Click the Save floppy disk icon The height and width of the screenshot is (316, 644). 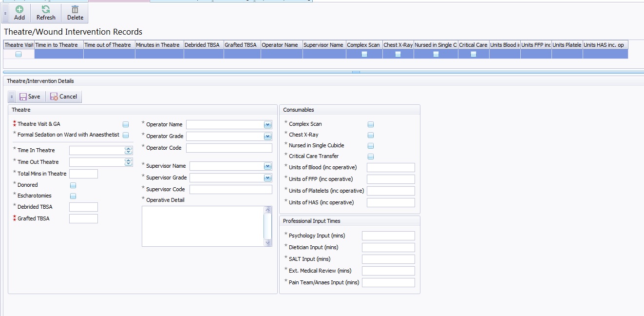pyautogui.click(x=23, y=97)
